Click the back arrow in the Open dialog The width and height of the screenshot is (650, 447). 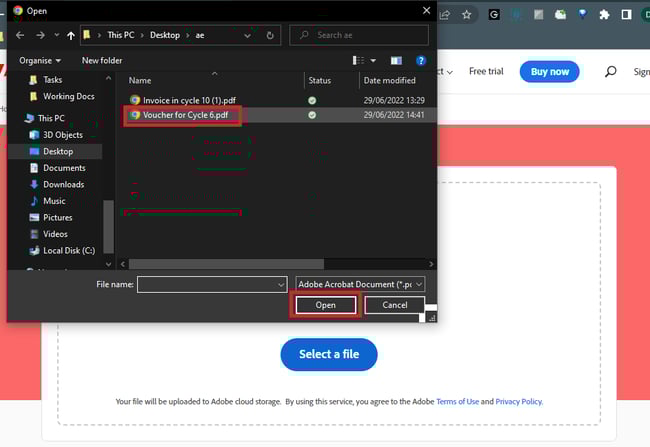[20, 35]
